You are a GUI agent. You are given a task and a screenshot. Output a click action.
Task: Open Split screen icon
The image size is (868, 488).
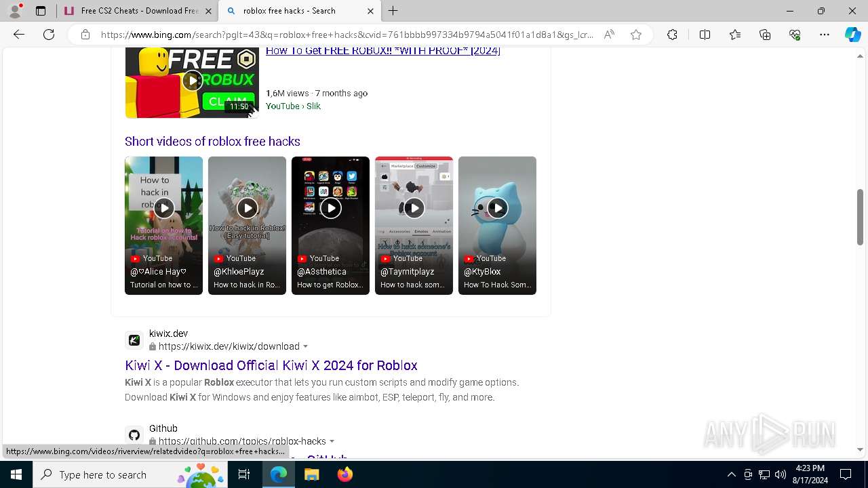pyautogui.click(x=705, y=35)
